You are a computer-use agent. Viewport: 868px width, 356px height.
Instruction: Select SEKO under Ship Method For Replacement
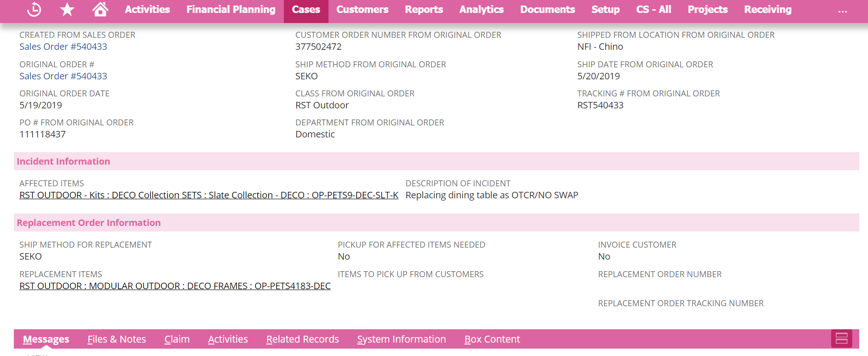pos(30,256)
